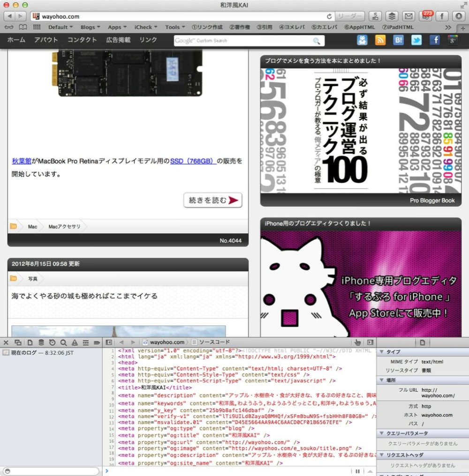Open the するぷろ for iPhone banner
This screenshot has width=469, height=476.
click(x=361, y=284)
